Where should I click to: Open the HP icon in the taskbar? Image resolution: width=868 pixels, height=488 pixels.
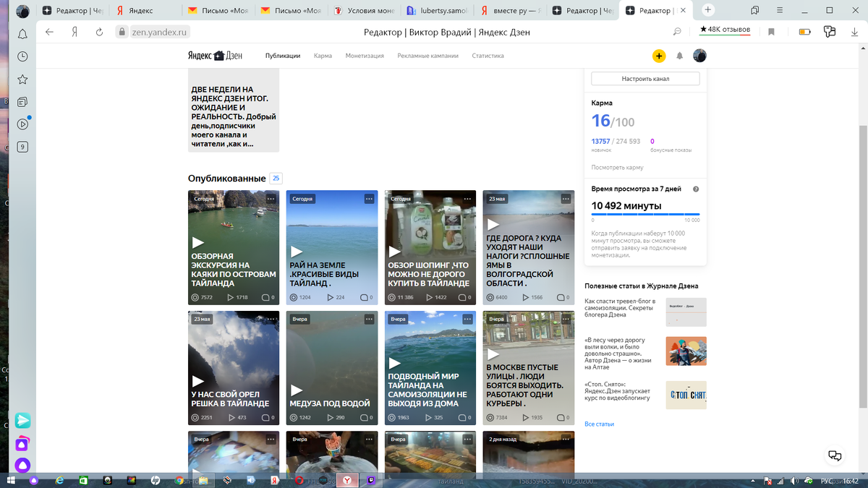click(156, 480)
